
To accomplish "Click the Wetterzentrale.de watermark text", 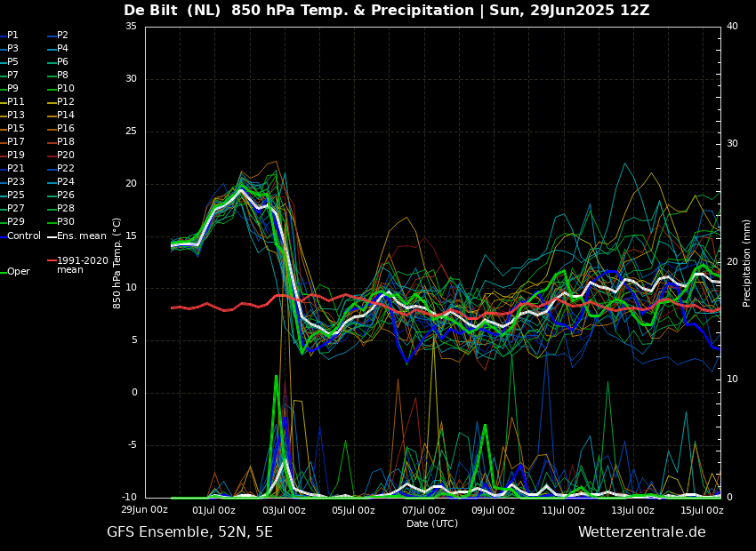I will (642, 532).
